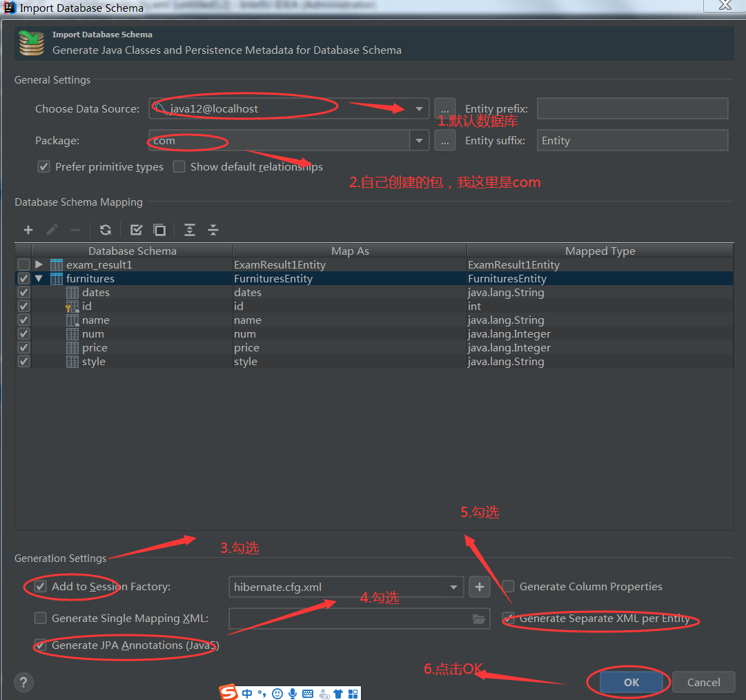Image resolution: width=746 pixels, height=700 pixels.
Task: Open the skin shirt icon in IME bar
Action: point(338,694)
